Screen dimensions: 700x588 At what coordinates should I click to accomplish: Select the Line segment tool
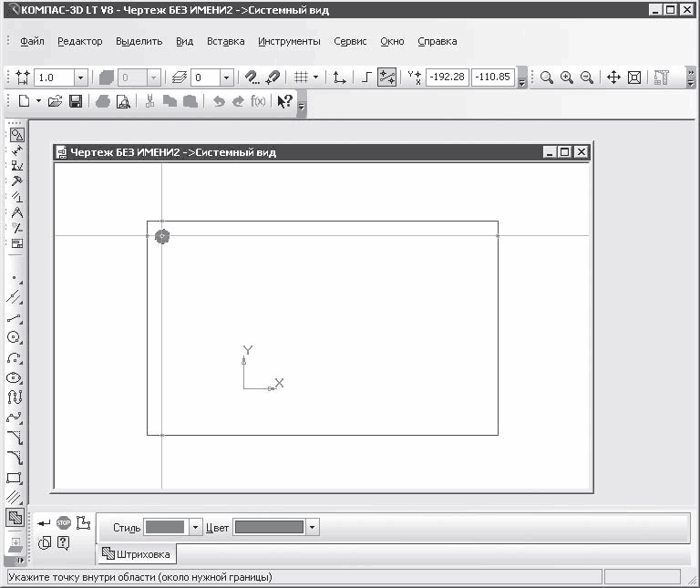pyautogui.click(x=14, y=317)
